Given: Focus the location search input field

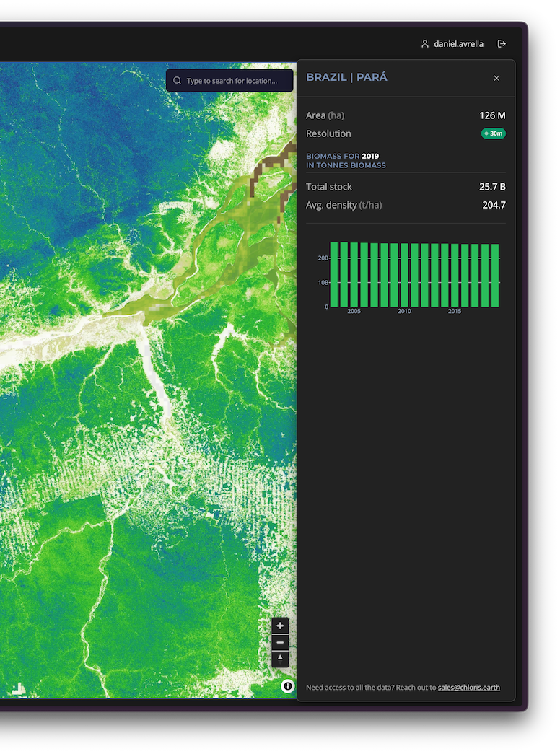Looking at the screenshot, I should point(235,81).
